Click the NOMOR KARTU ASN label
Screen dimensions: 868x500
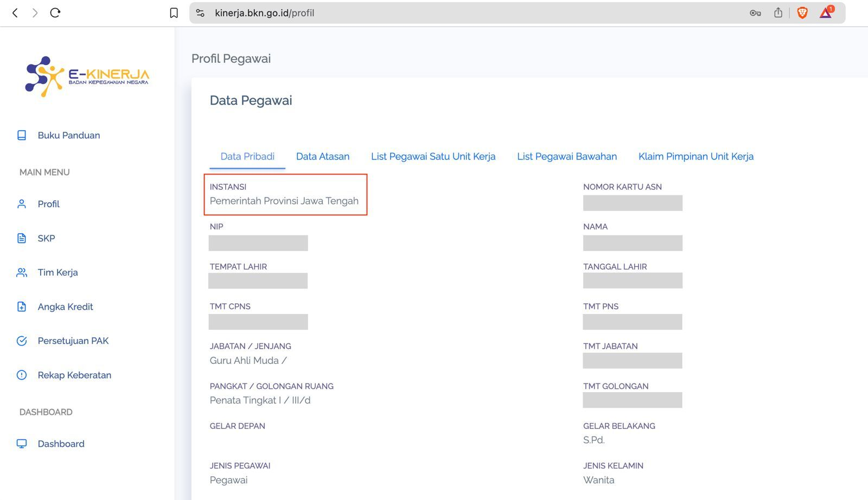[x=622, y=187]
